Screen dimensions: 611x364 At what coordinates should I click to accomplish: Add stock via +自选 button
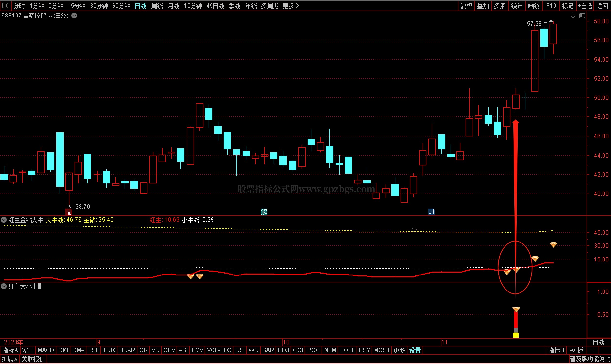(x=585, y=6)
